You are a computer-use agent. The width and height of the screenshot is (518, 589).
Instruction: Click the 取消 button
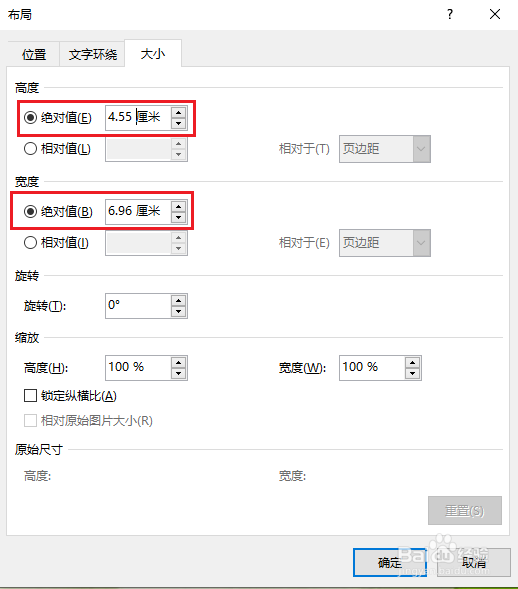(474, 562)
